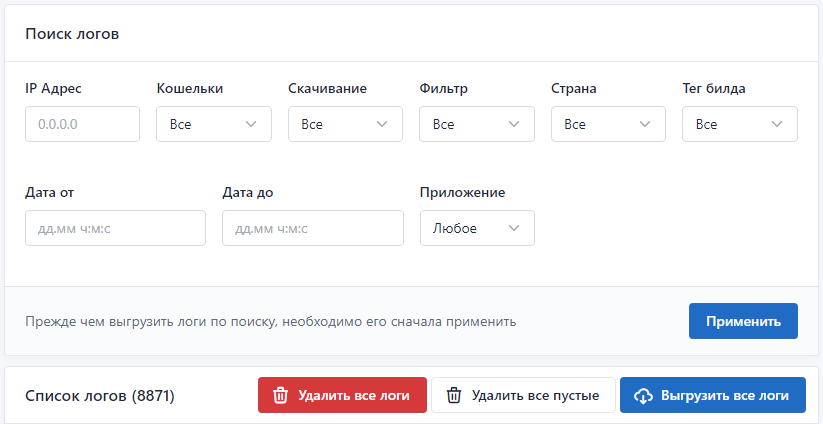Click the Кошельки label
Image resolution: width=823 pixels, height=424 pixels.
(189, 89)
